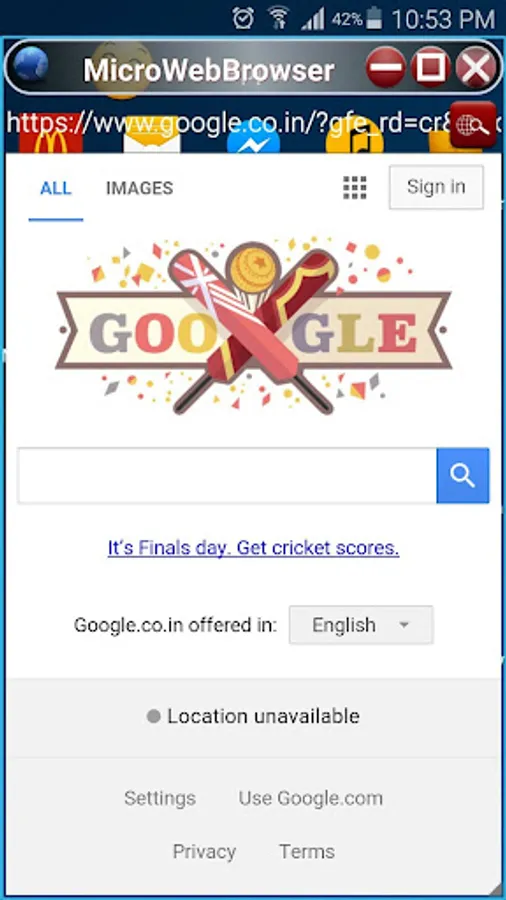Open the English language dropdown
This screenshot has height=900, width=506.
(361, 624)
